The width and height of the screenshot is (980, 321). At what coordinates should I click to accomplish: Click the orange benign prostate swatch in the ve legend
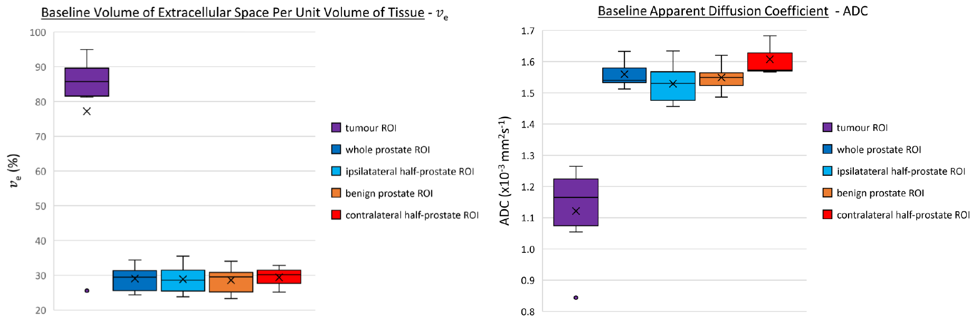(336, 193)
